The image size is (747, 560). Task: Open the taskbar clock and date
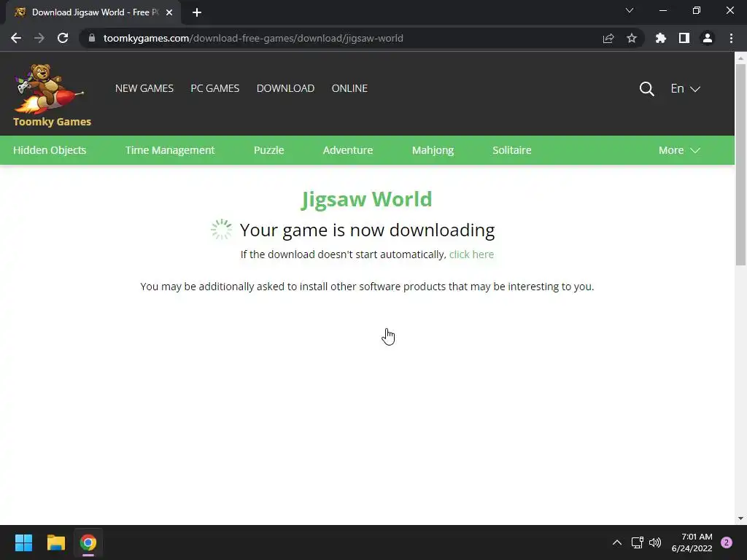pyautogui.click(x=692, y=542)
